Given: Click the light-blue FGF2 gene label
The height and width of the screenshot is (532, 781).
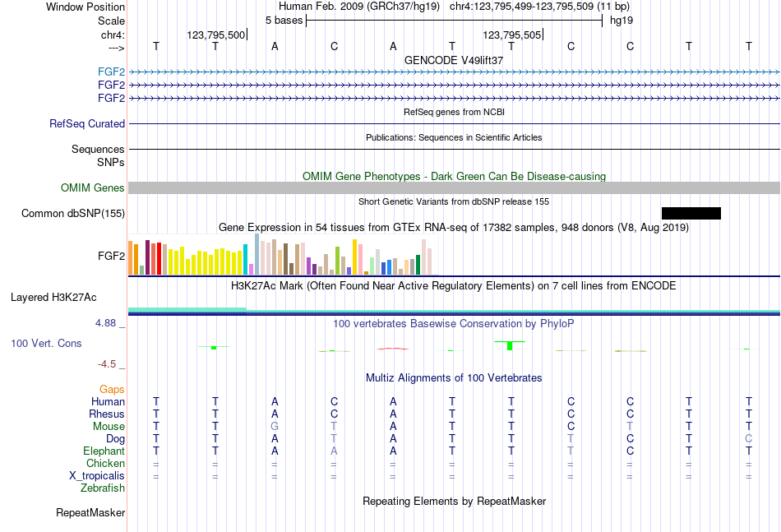Looking at the screenshot, I should [111, 72].
